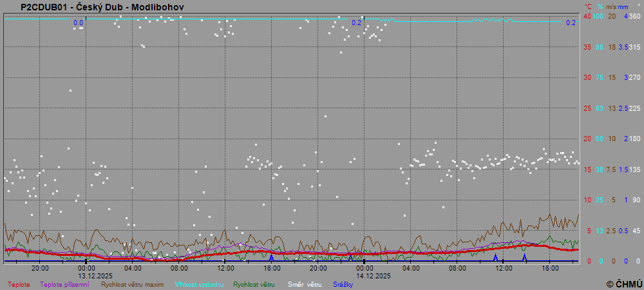Screen dimensions: 644x290
Task: Select the 14.12.2025 date label
Action: (374, 275)
